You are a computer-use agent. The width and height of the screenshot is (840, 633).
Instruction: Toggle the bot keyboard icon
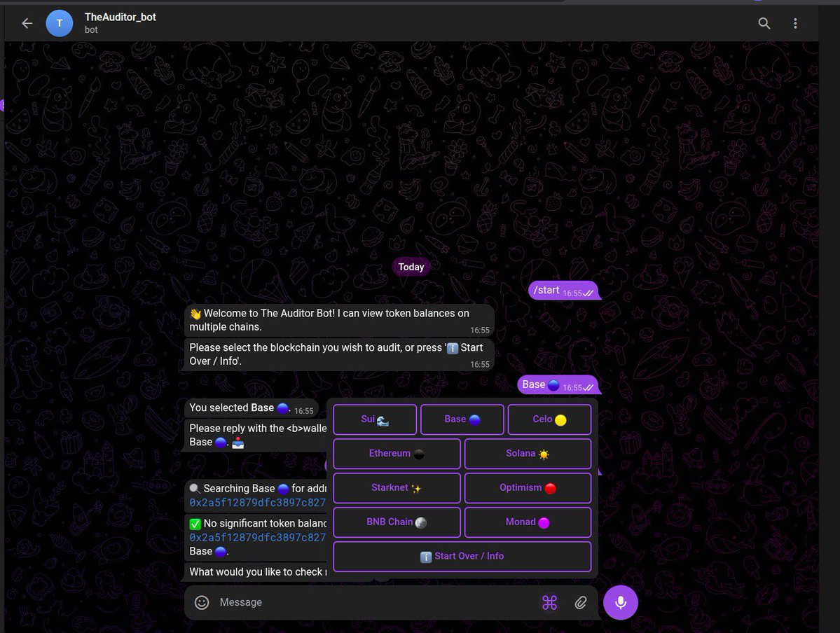click(550, 602)
